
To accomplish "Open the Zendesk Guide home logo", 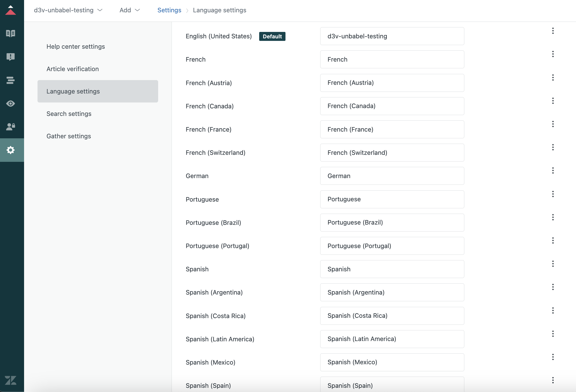I will click(x=11, y=10).
